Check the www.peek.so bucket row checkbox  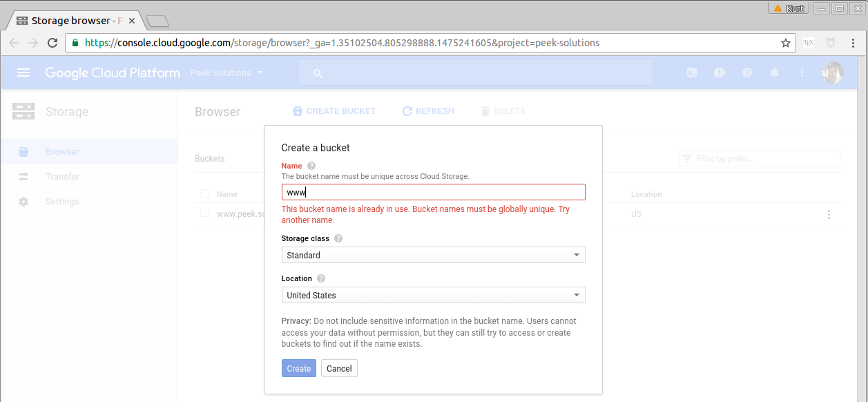(204, 213)
